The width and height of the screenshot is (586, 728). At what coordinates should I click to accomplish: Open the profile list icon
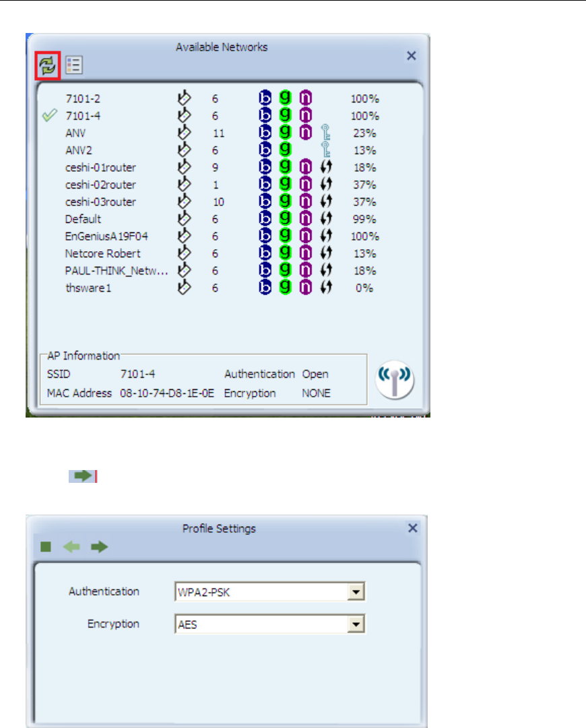[74, 65]
